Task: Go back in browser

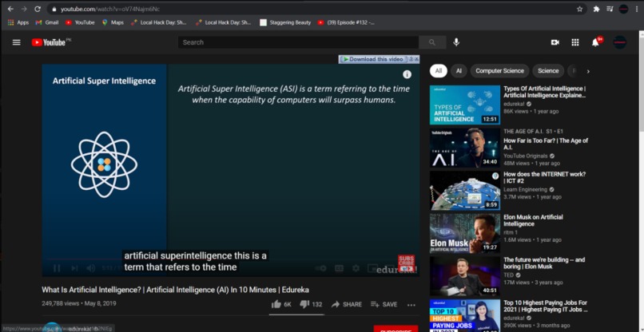Action: (x=10, y=9)
